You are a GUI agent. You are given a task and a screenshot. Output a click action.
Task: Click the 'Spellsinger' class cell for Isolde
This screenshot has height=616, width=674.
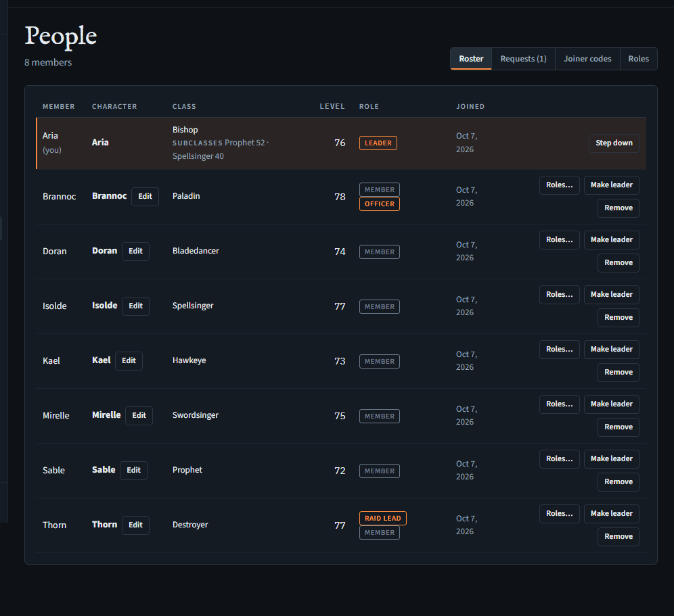tap(193, 306)
